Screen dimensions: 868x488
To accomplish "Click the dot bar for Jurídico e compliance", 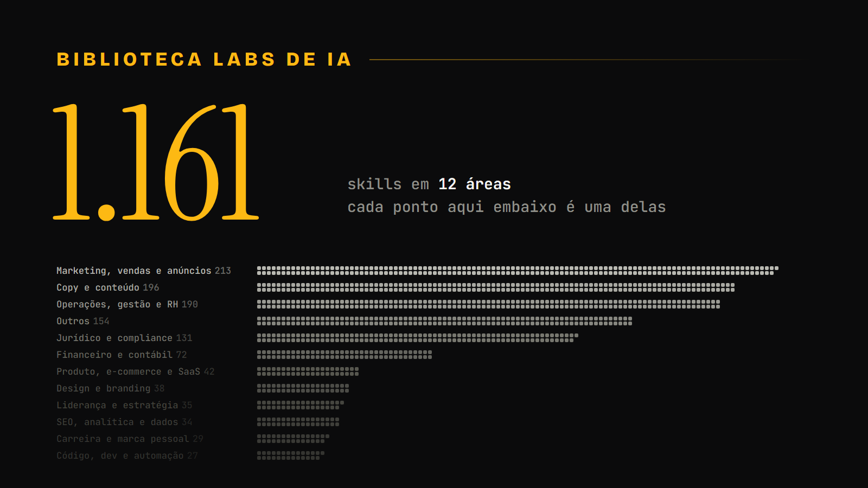I will point(418,338).
